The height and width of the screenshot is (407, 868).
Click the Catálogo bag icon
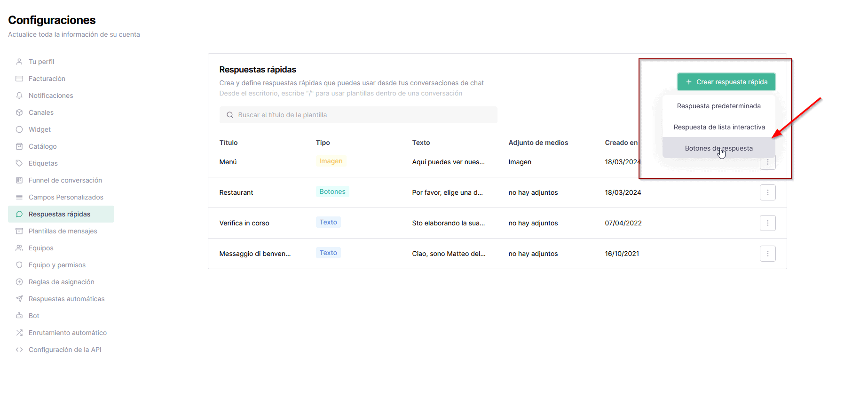19,146
